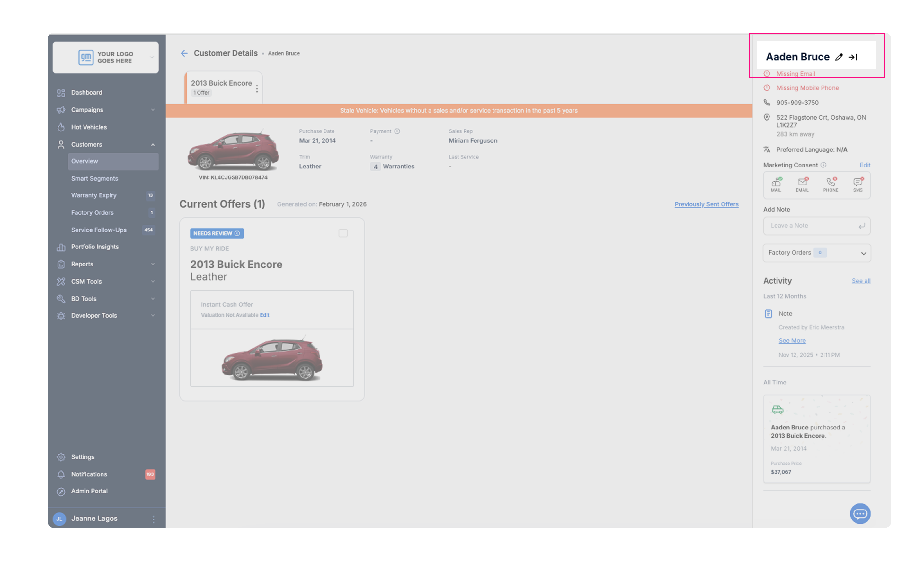The height and width of the screenshot is (587, 924).
Task: Check the Needs Review offer checkbox
Action: coord(343,233)
